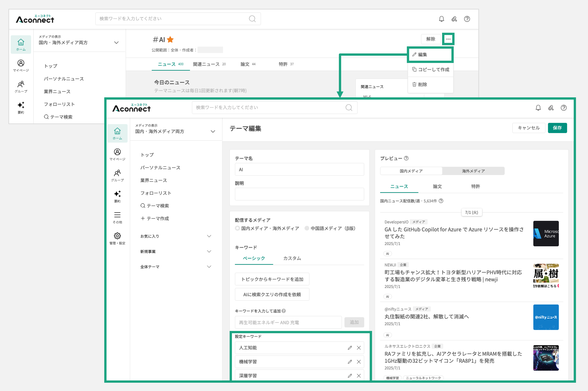
Task: Switch preview to 海外メディア
Action: point(473,171)
